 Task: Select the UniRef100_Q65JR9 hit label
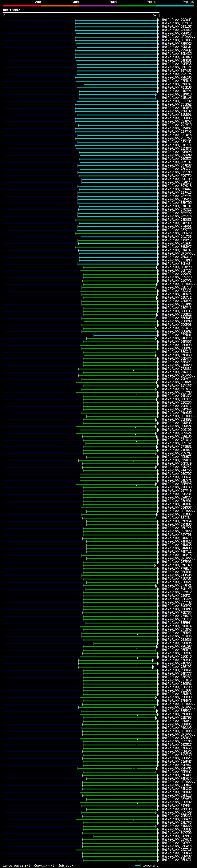pos(177,812)
